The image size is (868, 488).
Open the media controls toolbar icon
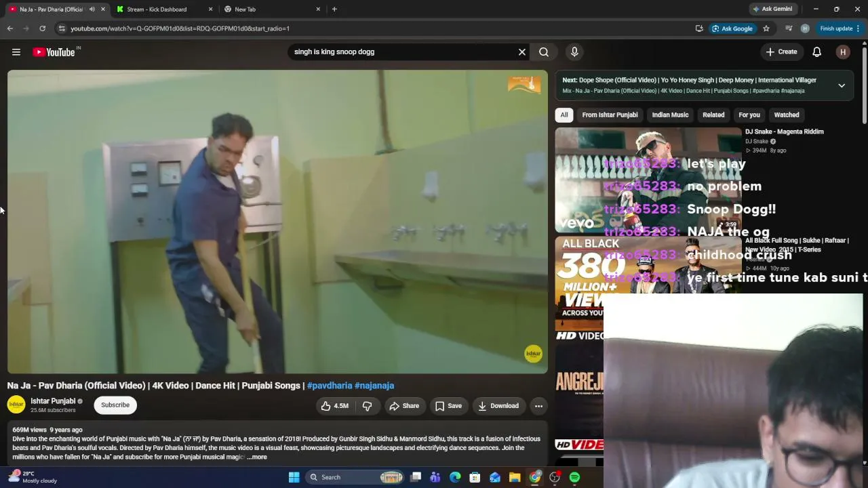(789, 28)
